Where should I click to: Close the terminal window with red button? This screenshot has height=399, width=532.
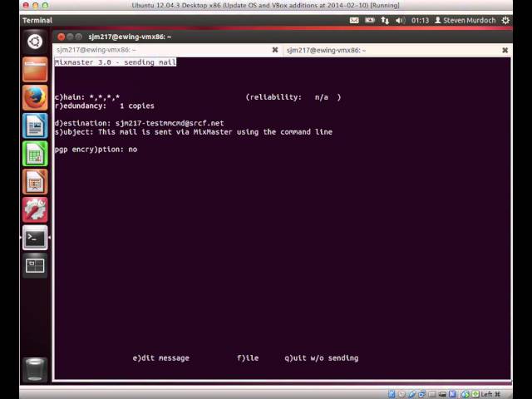(62, 37)
